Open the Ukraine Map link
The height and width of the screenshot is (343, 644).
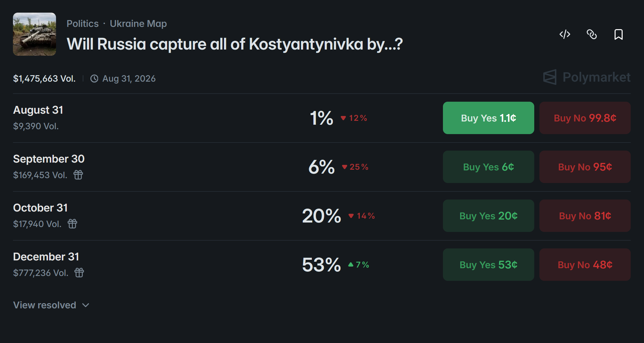(x=138, y=24)
